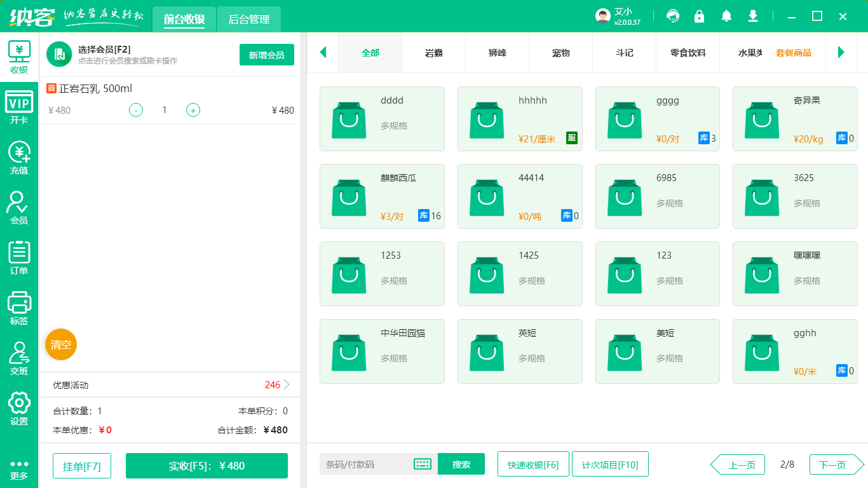
Task: Click the left arrow to scroll categories
Action: pos(323,53)
